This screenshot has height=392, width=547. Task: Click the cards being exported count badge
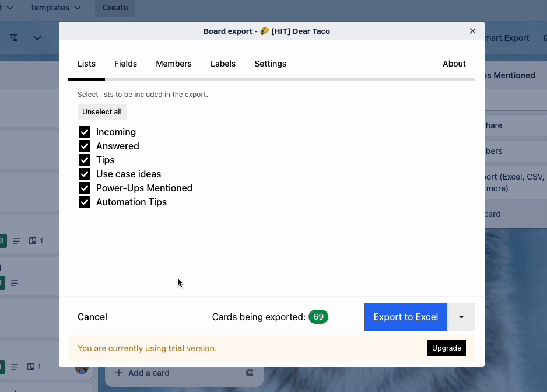pos(318,317)
